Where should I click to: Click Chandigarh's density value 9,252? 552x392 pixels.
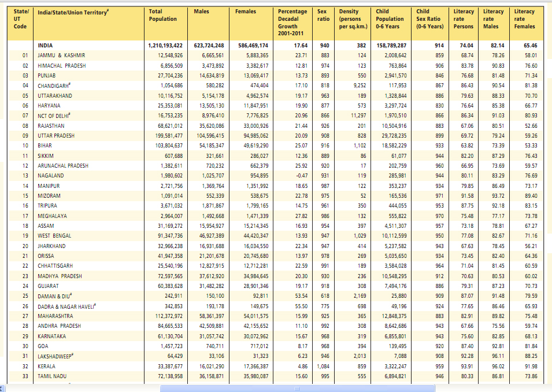(358, 86)
